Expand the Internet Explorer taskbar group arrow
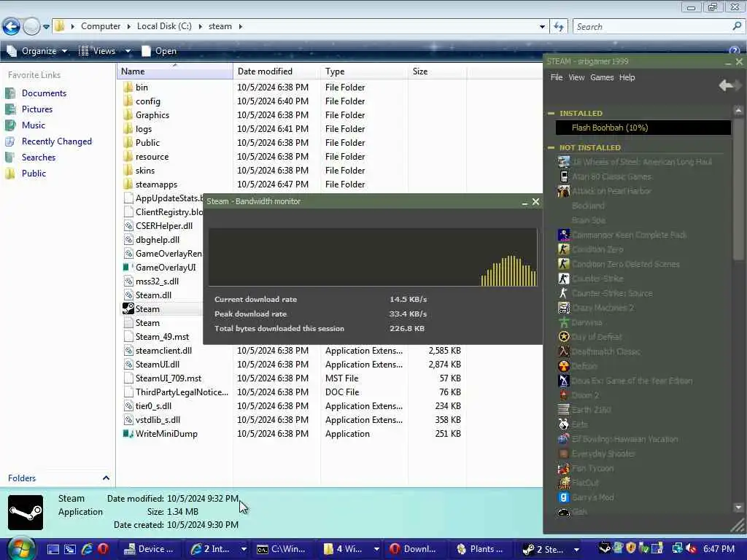Viewport: 747px width, 560px height. click(244, 549)
